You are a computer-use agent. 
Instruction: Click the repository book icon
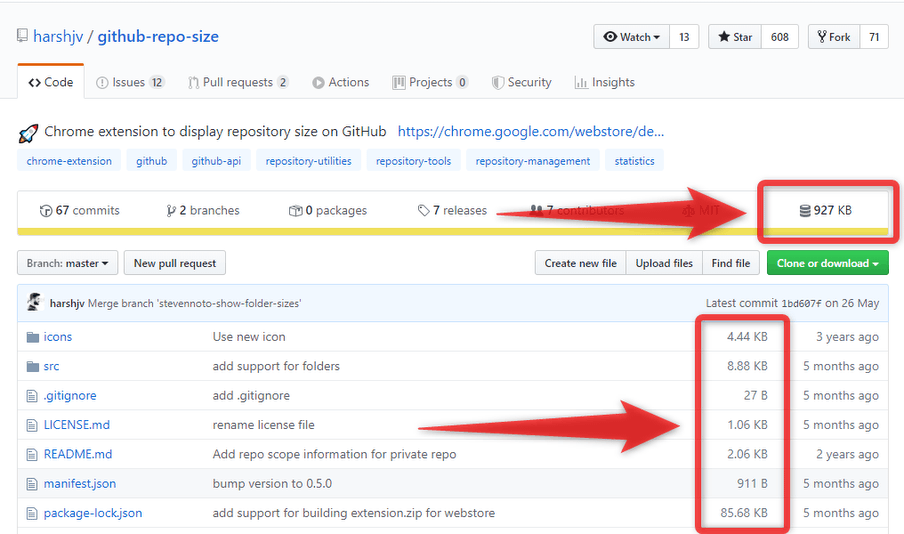point(22,36)
